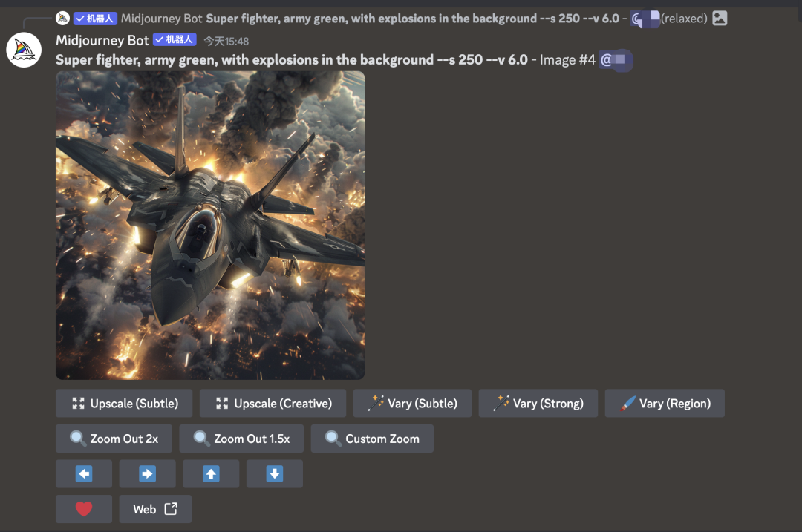Click the image icon in reply preview

[x=719, y=19]
